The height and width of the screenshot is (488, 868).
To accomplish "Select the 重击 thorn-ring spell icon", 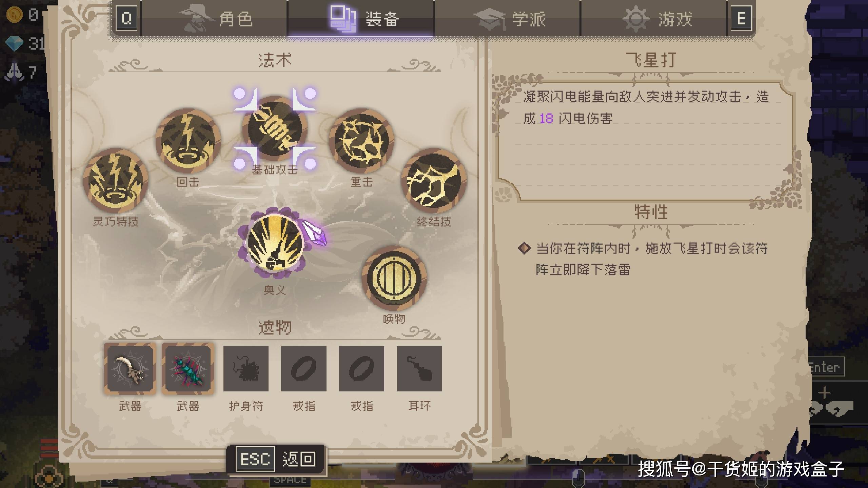I will [362, 141].
